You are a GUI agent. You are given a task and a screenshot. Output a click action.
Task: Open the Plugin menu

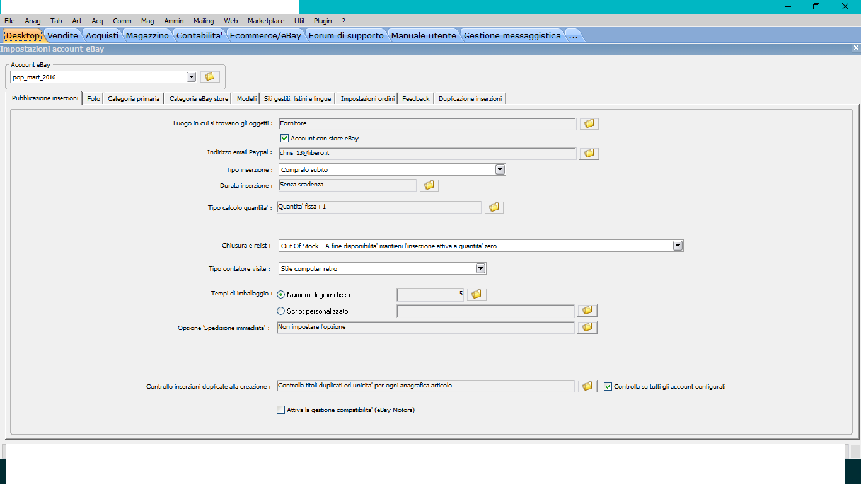[x=323, y=21]
